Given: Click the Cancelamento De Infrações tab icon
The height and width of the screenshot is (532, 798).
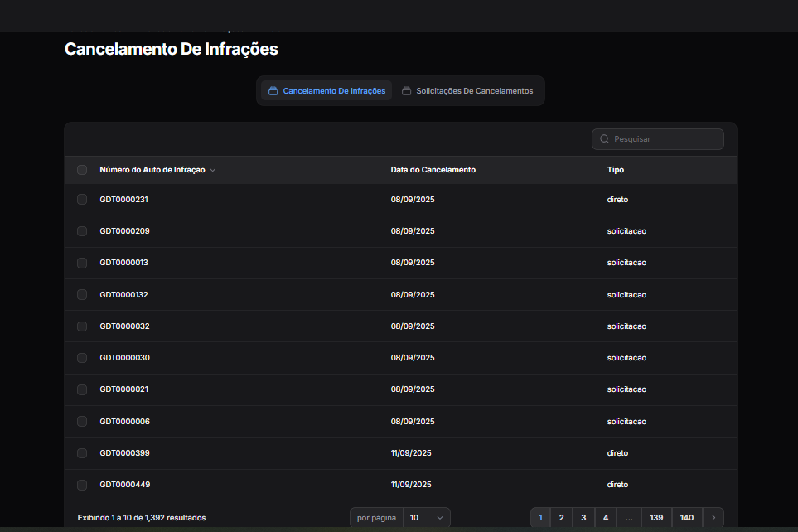Looking at the screenshot, I should 273,91.
